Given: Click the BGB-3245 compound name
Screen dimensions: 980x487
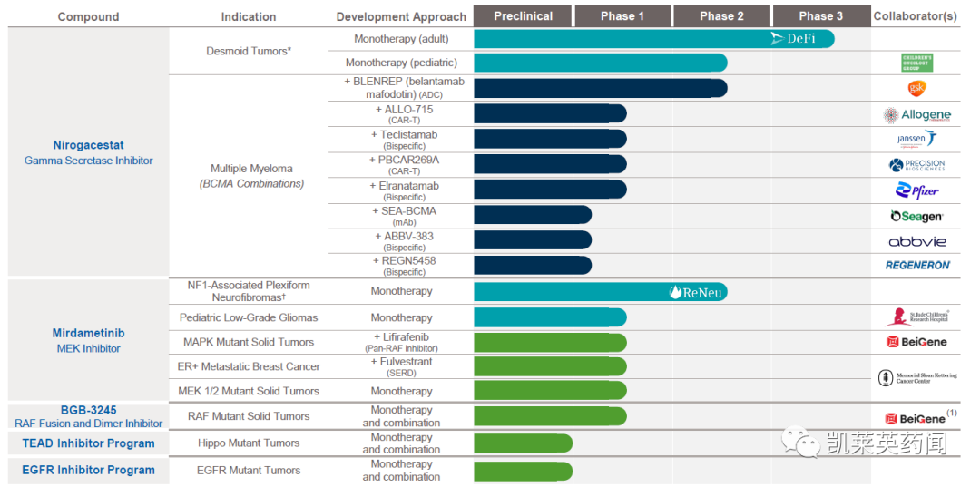Looking at the screenshot, I should 88,410.
